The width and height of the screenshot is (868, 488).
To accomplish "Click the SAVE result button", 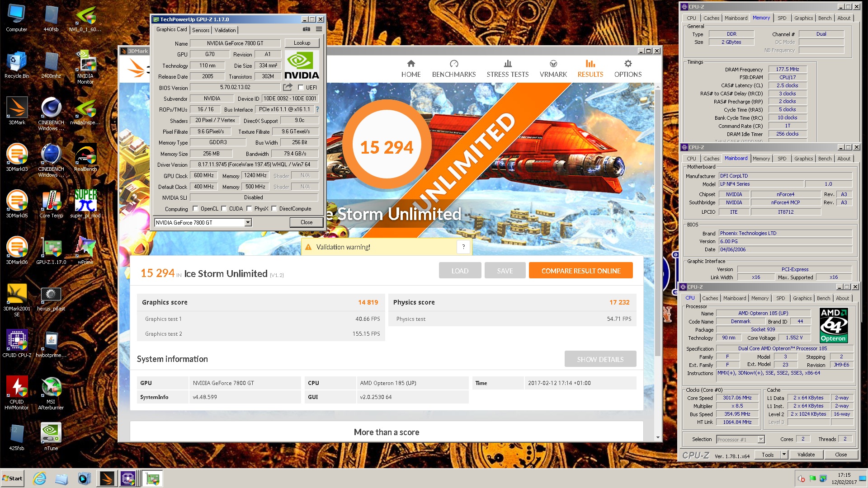I will [x=505, y=271].
